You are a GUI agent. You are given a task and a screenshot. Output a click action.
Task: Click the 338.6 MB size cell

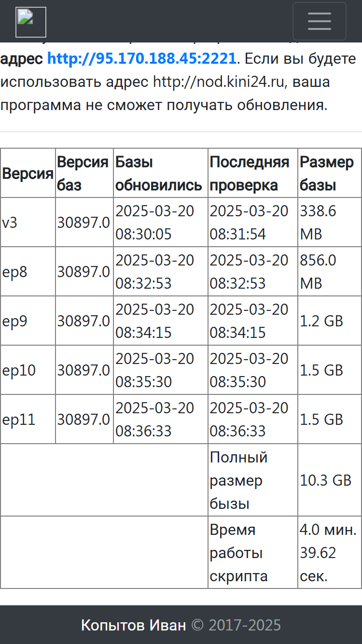pos(330,222)
